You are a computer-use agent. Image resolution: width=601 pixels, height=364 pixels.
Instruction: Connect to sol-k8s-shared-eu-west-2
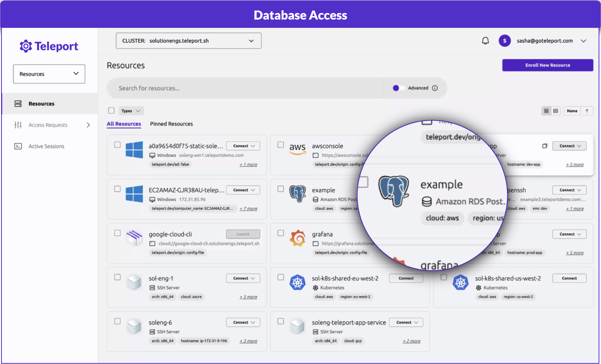(x=406, y=278)
